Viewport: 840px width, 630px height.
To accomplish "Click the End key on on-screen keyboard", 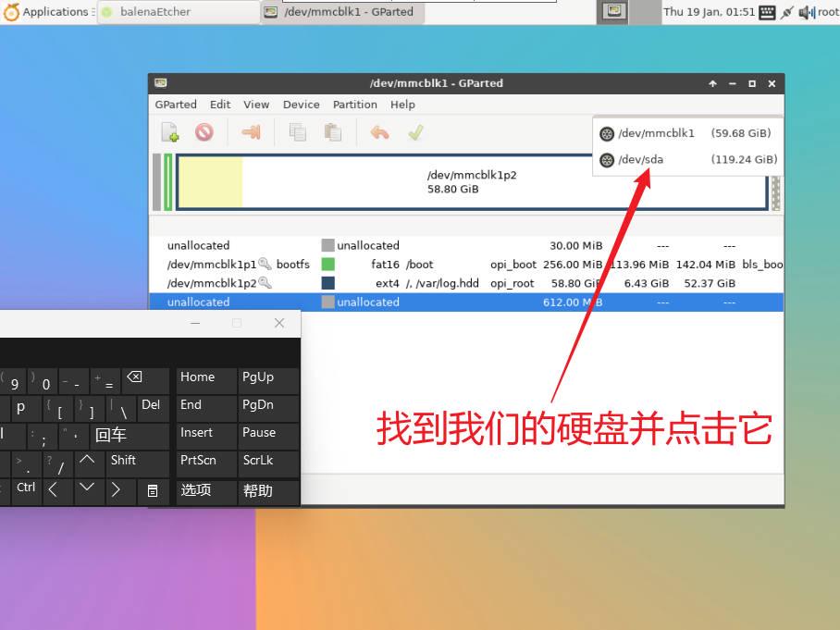I will 206,407.
